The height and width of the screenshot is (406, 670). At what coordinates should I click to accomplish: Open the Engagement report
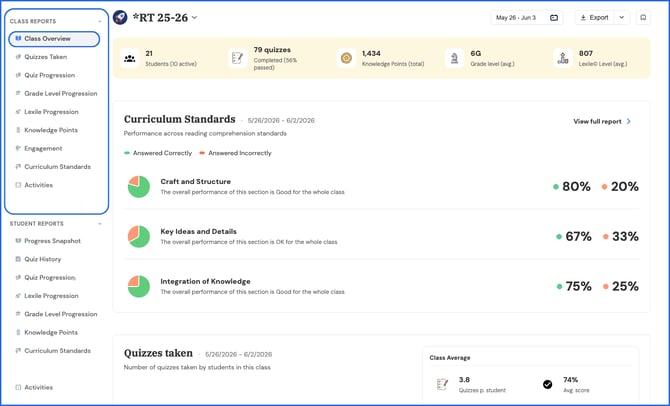click(x=43, y=149)
